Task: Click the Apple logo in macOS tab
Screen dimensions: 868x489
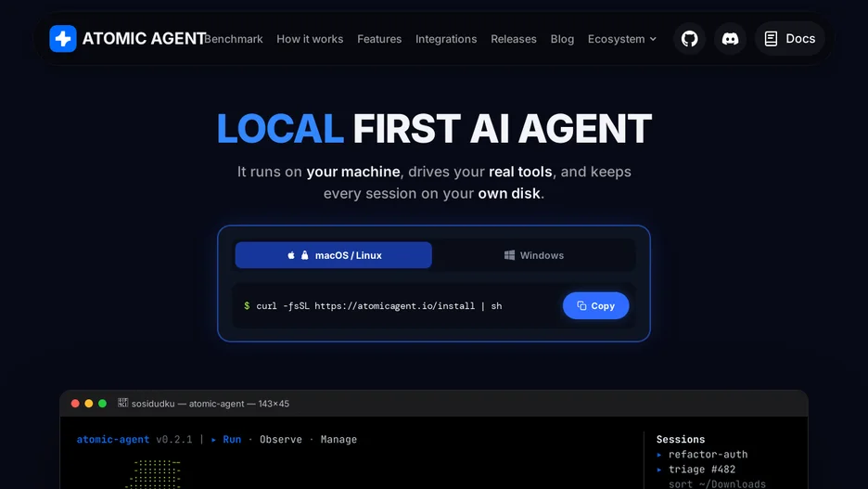Action: click(x=291, y=255)
